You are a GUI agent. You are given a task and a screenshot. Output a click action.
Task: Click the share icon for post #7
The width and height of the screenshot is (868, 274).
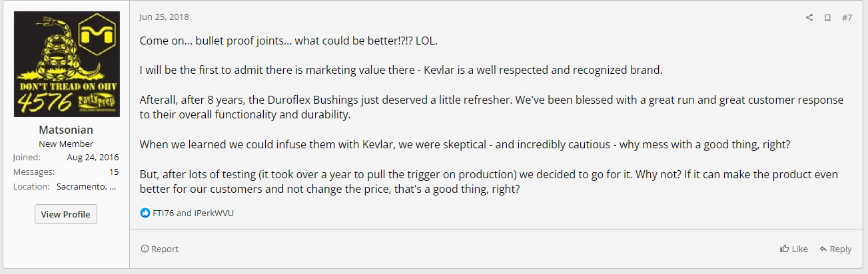(x=809, y=18)
